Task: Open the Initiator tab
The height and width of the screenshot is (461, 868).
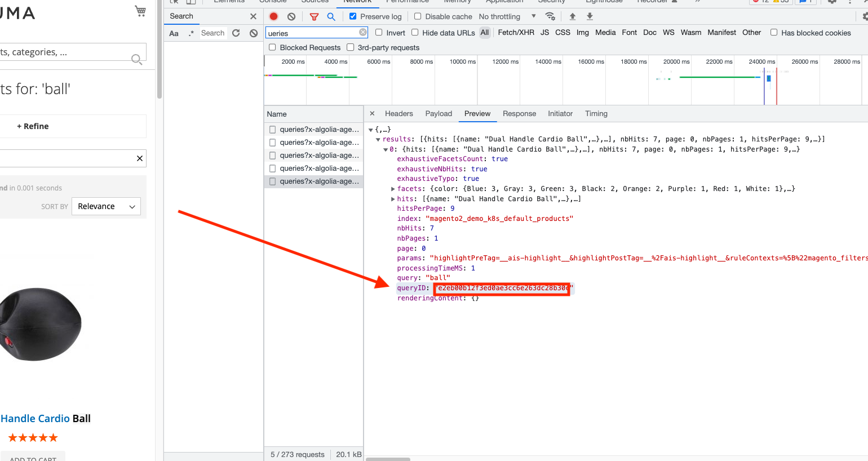Action: pos(560,113)
